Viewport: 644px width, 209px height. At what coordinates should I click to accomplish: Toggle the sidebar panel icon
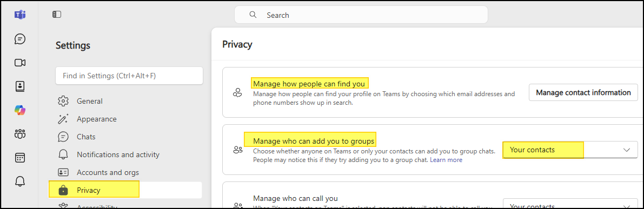pyautogui.click(x=57, y=15)
